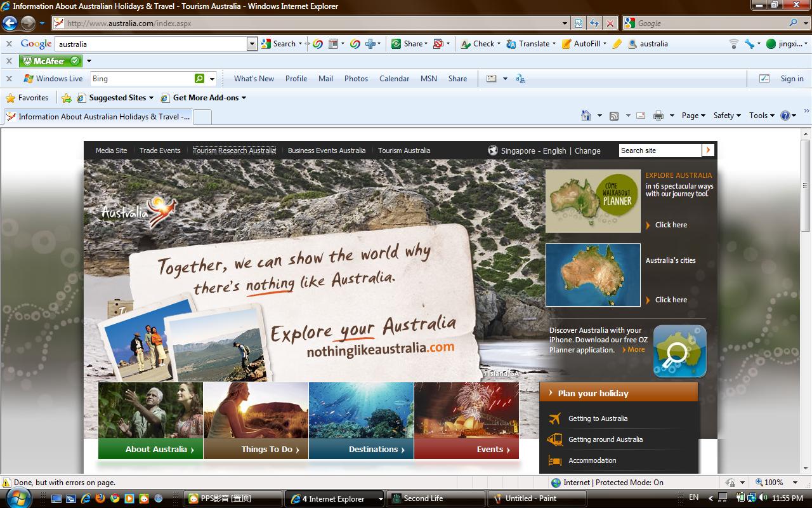Click the Australia's cities map thumbnail
812x508 pixels.
(593, 275)
